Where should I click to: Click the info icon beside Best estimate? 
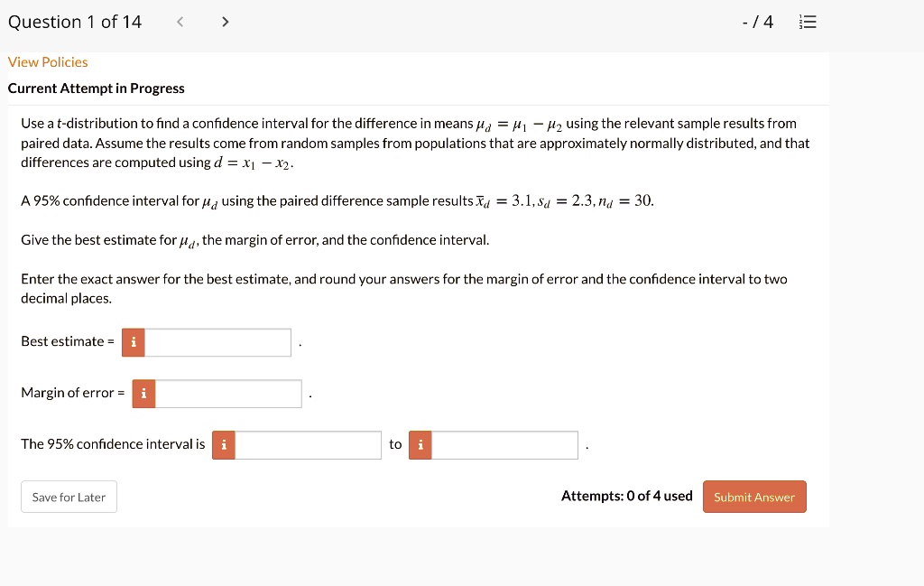click(133, 342)
